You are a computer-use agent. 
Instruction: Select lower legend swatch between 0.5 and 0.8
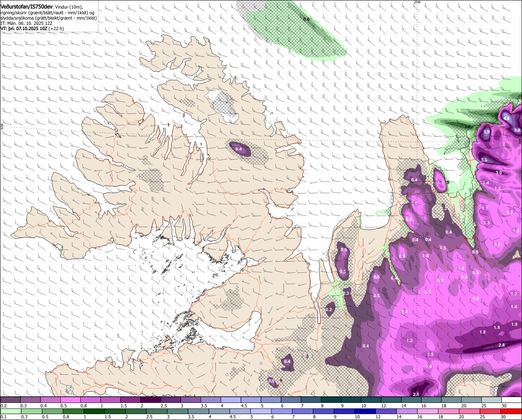coord(52,411)
